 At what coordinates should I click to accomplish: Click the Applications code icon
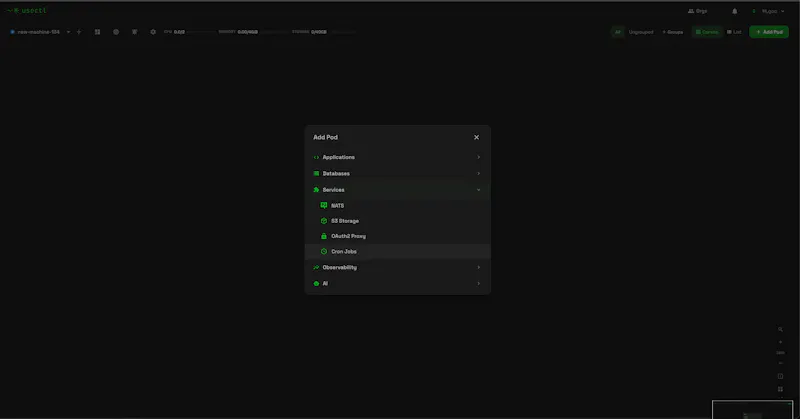[316, 157]
